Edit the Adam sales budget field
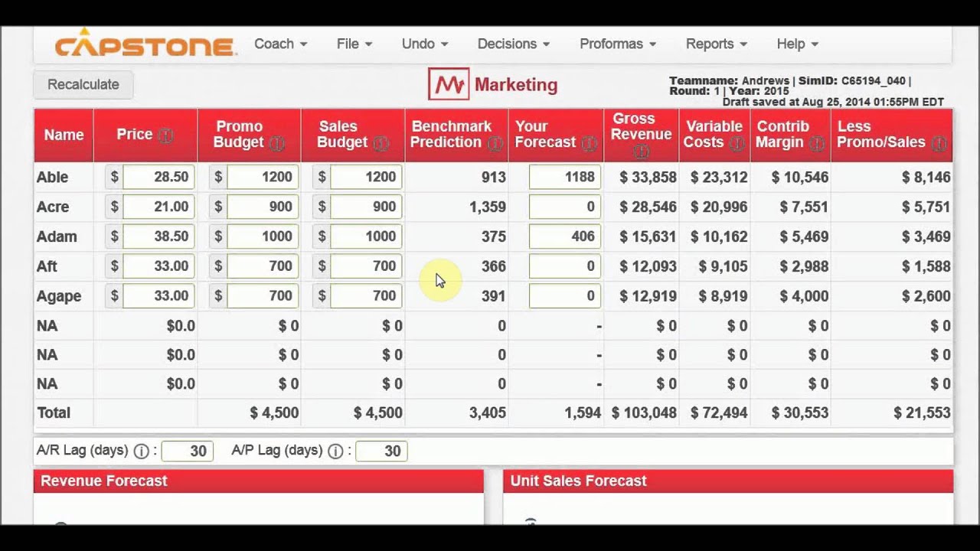 [x=366, y=236]
